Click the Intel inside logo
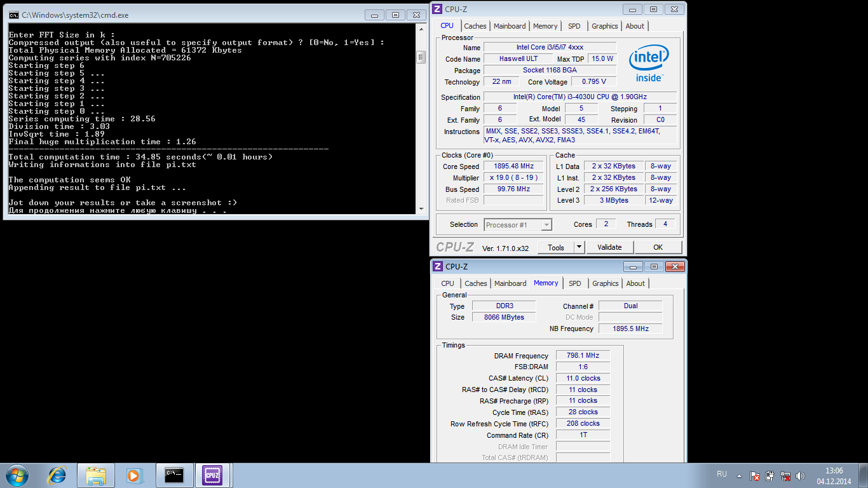Image resolution: width=868 pixels, height=488 pixels. point(649,64)
